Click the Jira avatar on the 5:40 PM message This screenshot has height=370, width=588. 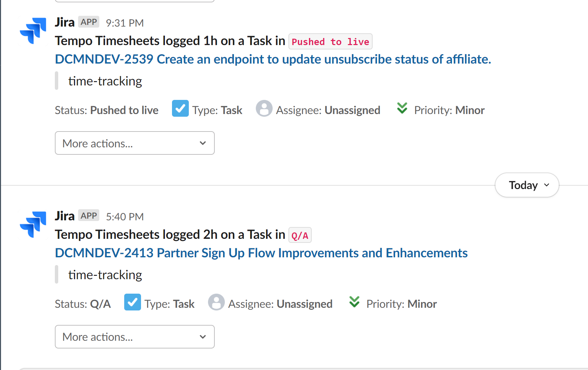33,224
